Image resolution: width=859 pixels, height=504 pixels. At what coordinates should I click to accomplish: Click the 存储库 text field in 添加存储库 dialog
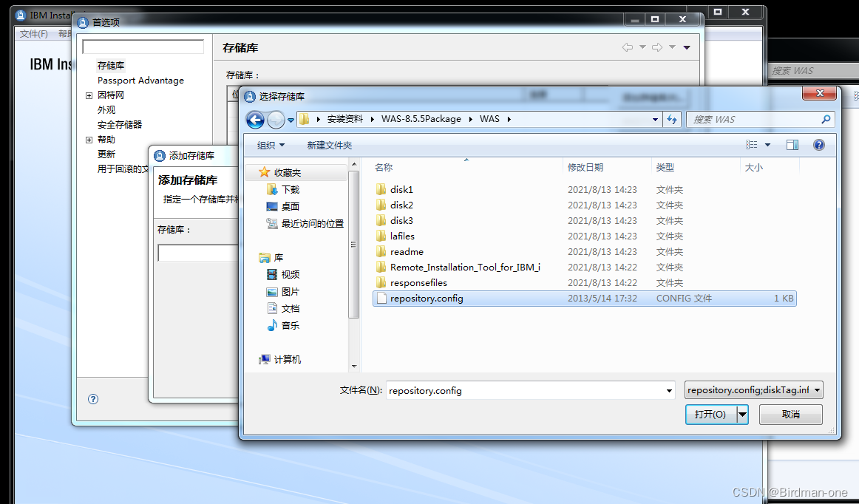[x=199, y=253]
